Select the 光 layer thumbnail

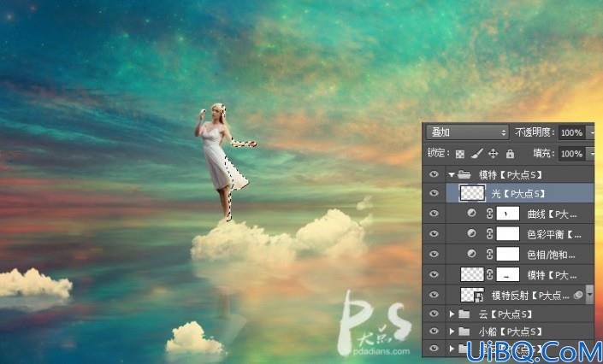click(472, 193)
